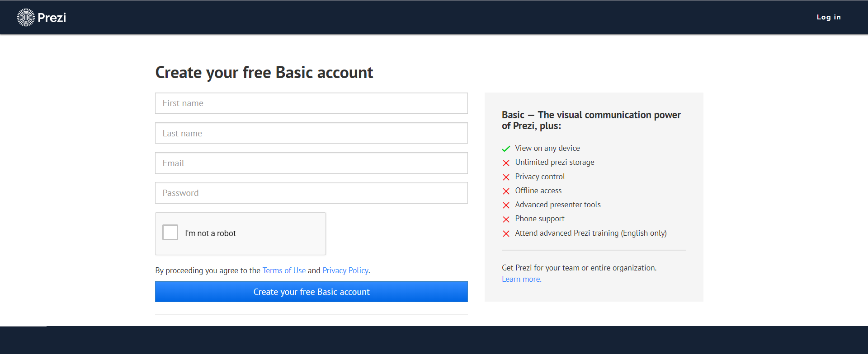The height and width of the screenshot is (354, 868).
Task: Click green checkmark beside View on any device
Action: pyautogui.click(x=506, y=149)
